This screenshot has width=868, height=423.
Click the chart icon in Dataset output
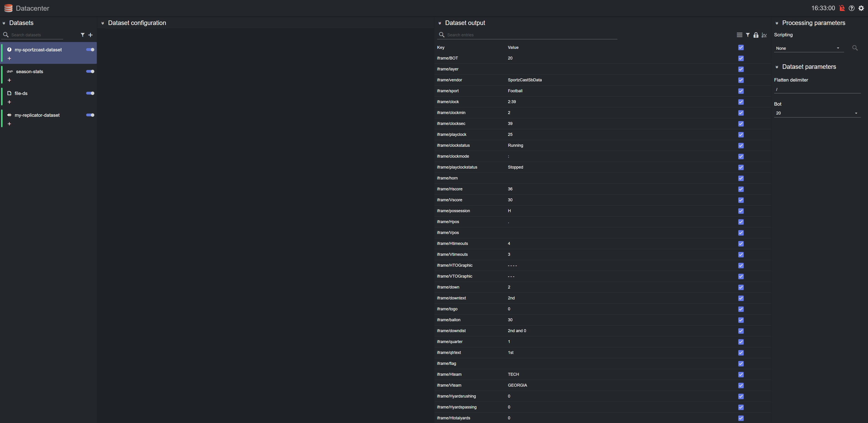click(764, 35)
